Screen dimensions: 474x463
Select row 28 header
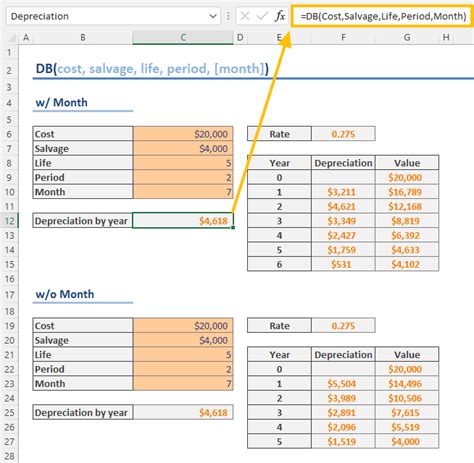point(9,456)
